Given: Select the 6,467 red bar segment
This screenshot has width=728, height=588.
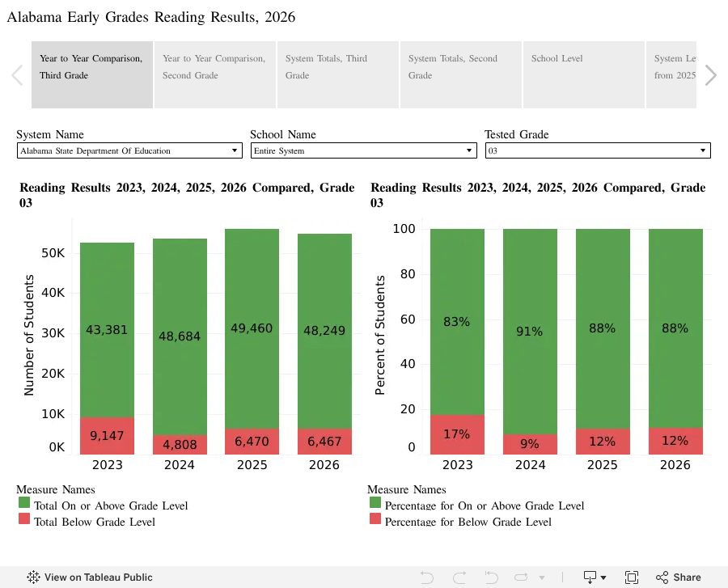Looking at the screenshot, I should click(324, 442).
